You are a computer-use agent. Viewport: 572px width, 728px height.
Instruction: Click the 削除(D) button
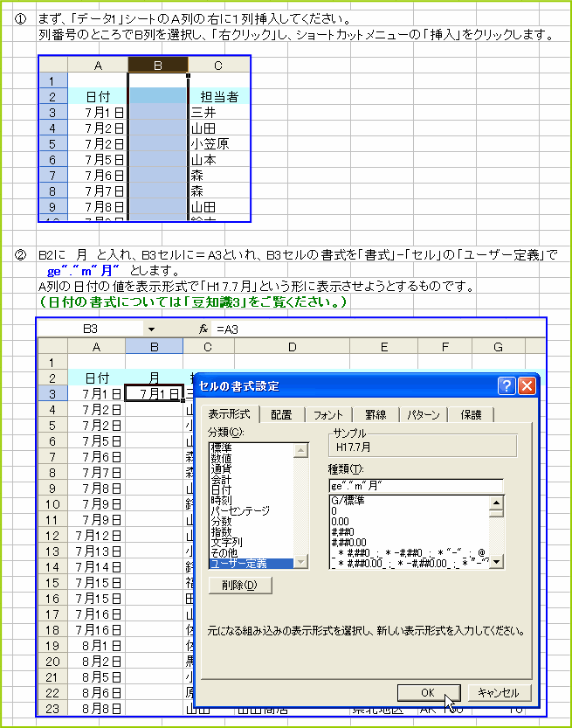click(x=240, y=585)
